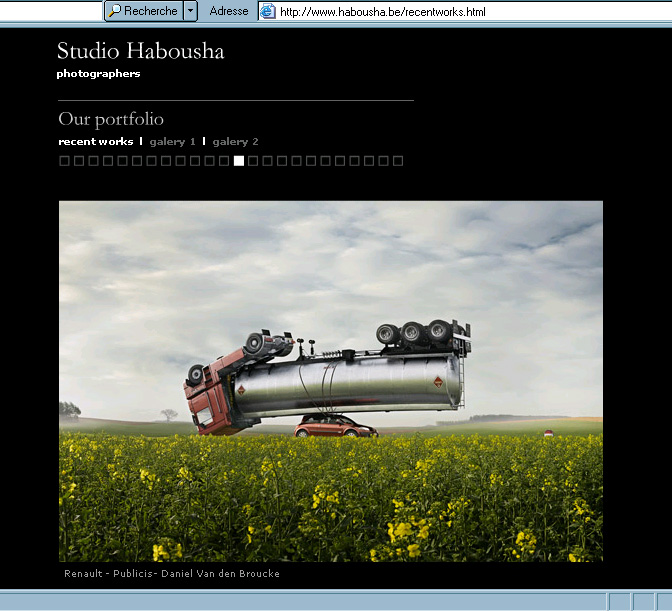Select the last square in the thumbnail row
Viewport: 672px width, 611px height.
[398, 161]
